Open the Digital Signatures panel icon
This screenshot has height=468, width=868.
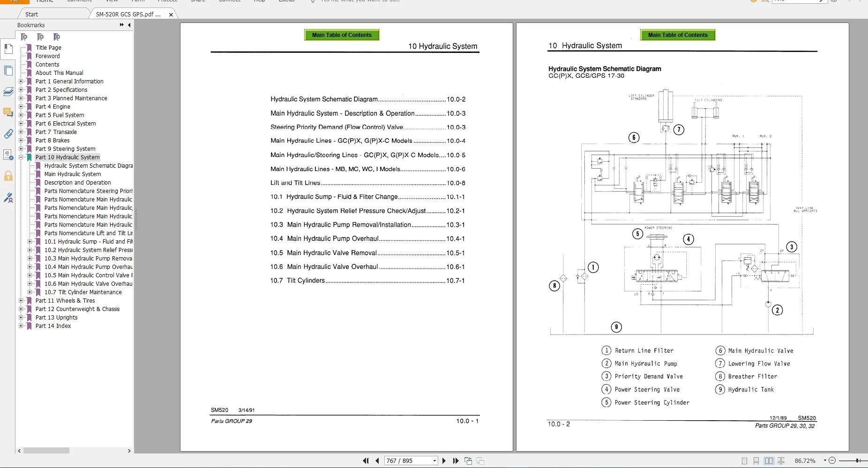(x=8, y=155)
